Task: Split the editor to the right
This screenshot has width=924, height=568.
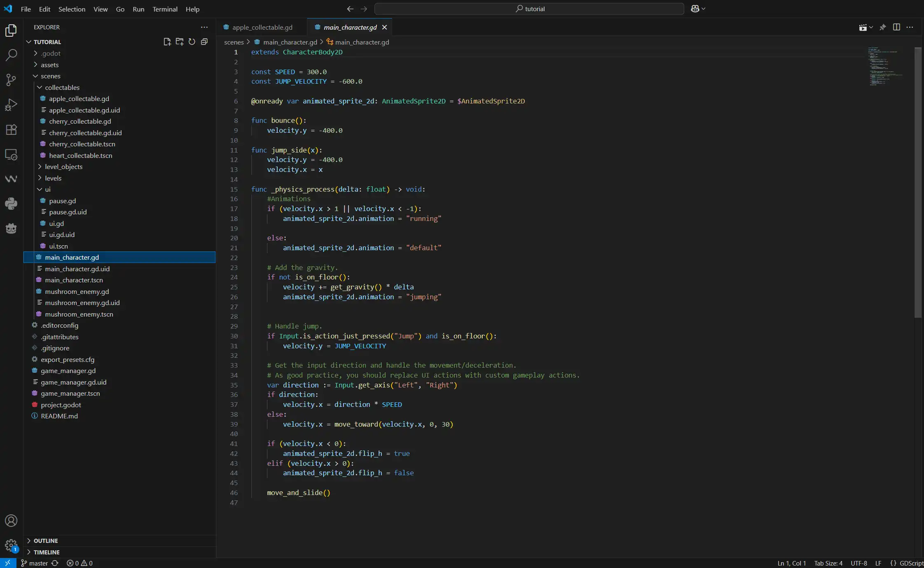Action: click(x=896, y=27)
